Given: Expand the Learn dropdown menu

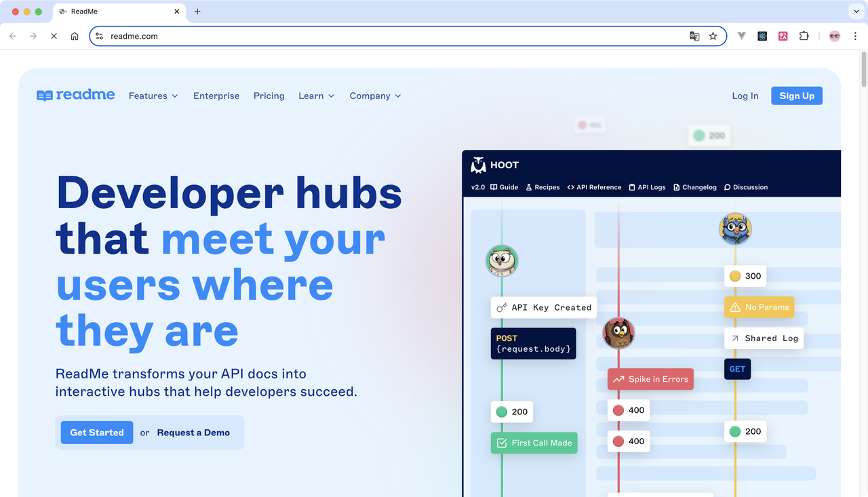Looking at the screenshot, I should (317, 96).
